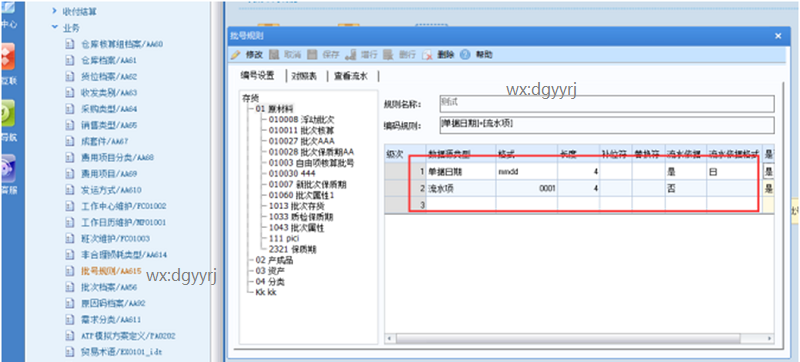Select the Kk kk tree node

pyautogui.click(x=265, y=292)
